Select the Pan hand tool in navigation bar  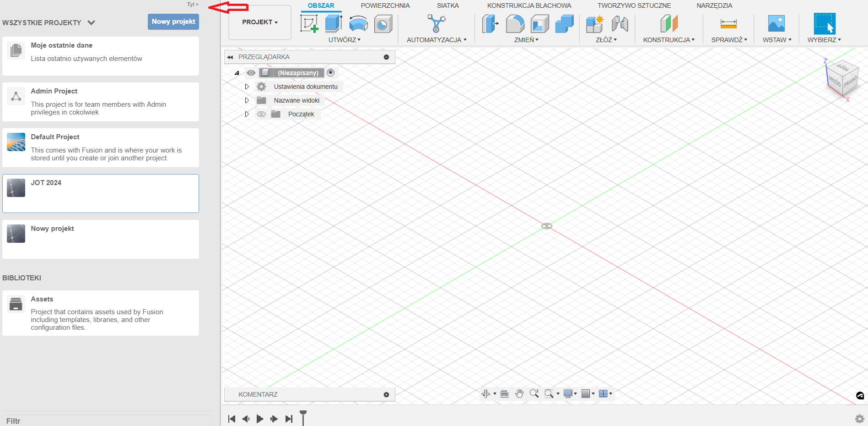(x=519, y=393)
